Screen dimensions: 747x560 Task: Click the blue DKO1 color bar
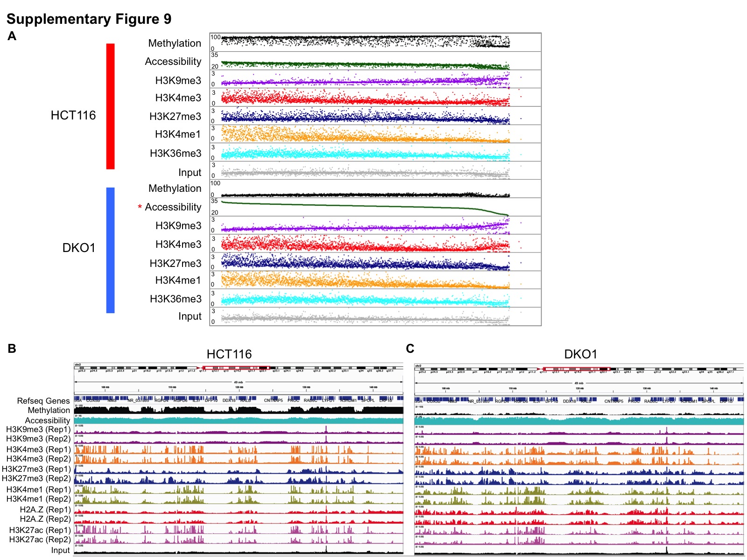click(110, 250)
